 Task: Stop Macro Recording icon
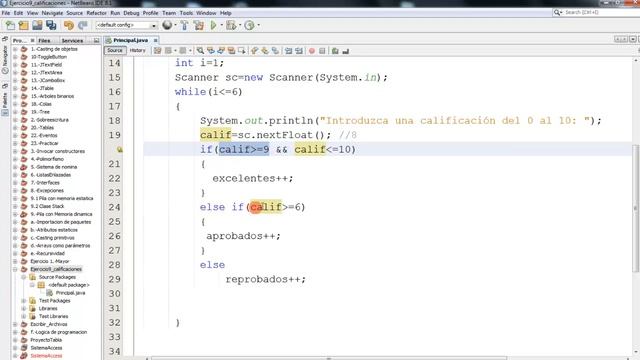pos(322,51)
